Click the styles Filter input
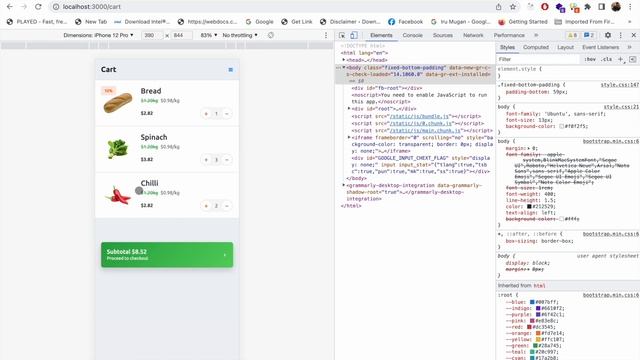 pyautogui.click(x=538, y=59)
